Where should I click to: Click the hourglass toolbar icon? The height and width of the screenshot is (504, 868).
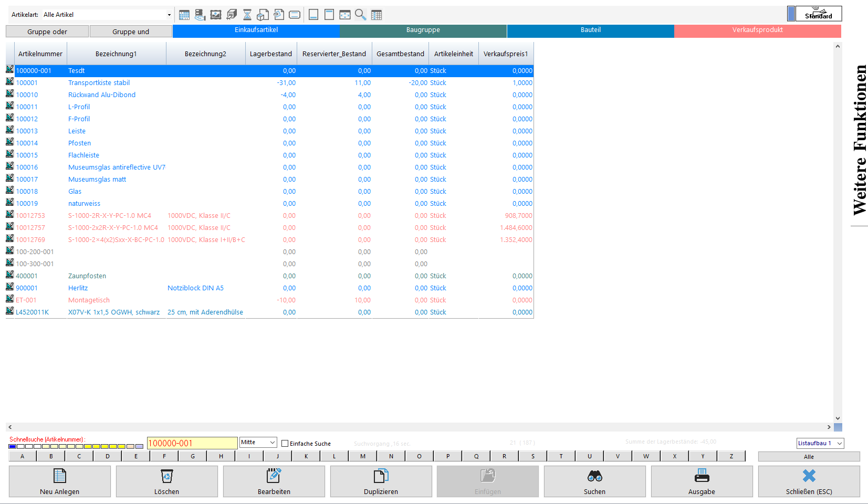tap(247, 15)
